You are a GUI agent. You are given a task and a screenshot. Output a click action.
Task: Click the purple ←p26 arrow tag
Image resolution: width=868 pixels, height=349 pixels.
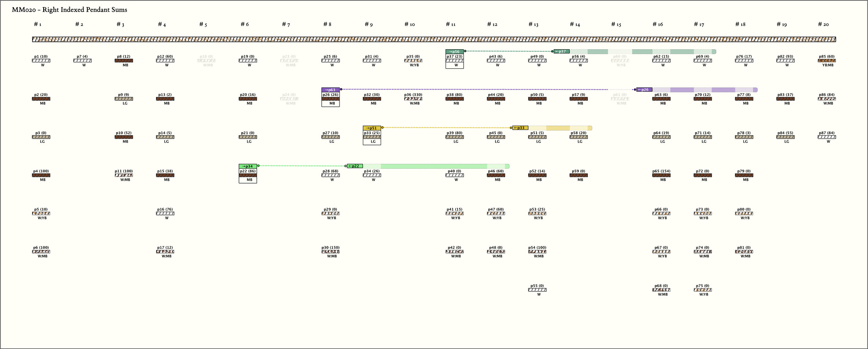pos(644,90)
